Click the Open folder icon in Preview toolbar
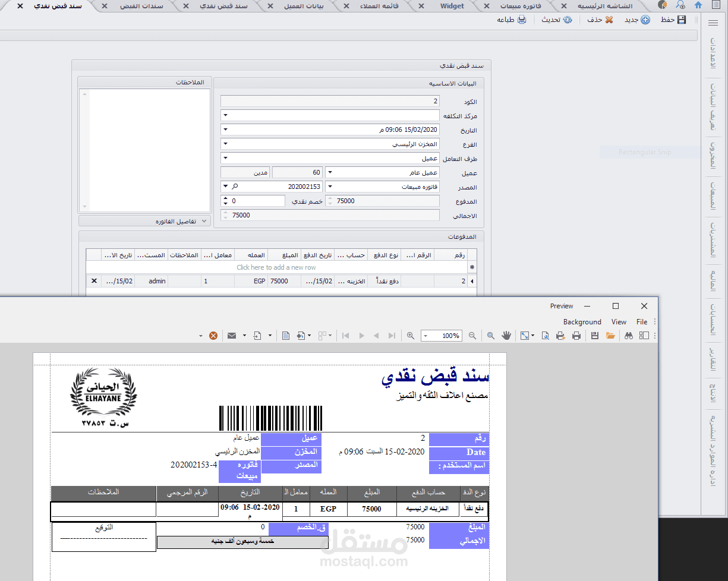The width and height of the screenshot is (728, 581). pyautogui.click(x=610, y=336)
